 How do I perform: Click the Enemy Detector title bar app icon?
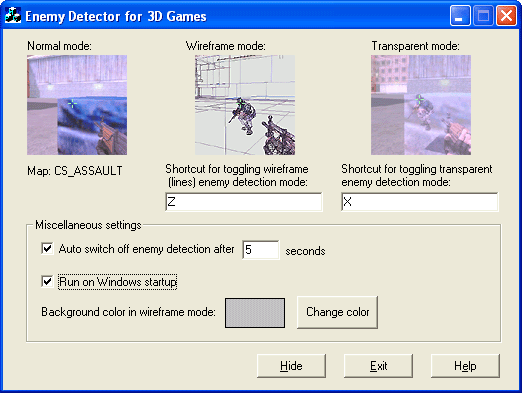click(x=13, y=16)
